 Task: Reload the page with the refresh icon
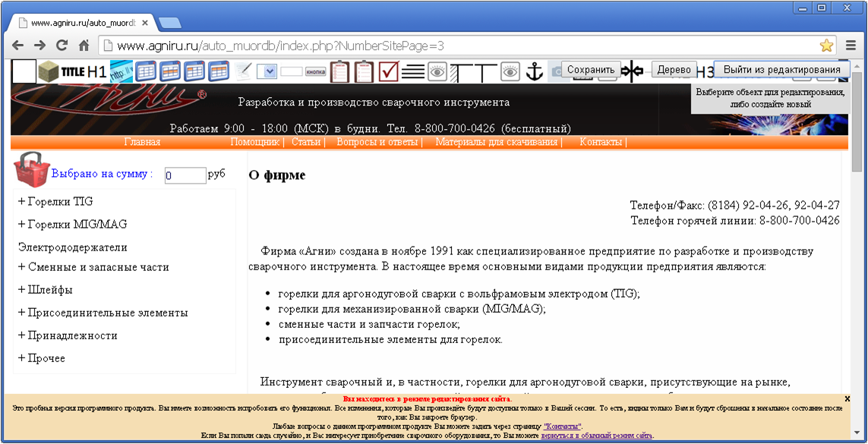click(x=62, y=46)
